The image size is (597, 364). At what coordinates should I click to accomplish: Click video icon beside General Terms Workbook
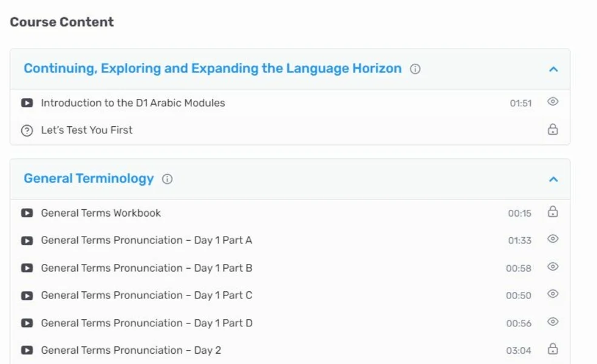pos(27,213)
